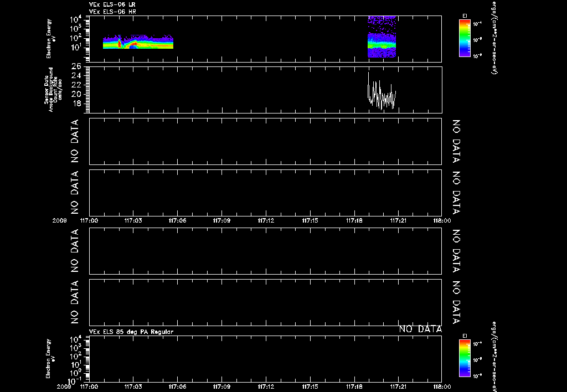Click the '20' tick label on count rate axis

click(x=76, y=94)
